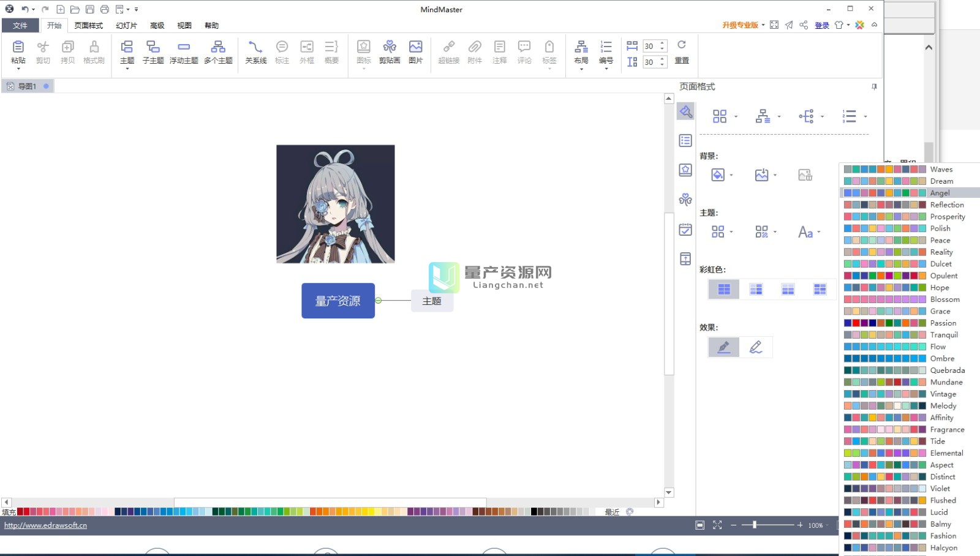Insert a Subtopic (子主题)
The width and height of the screenshot is (980, 556).
153,47
